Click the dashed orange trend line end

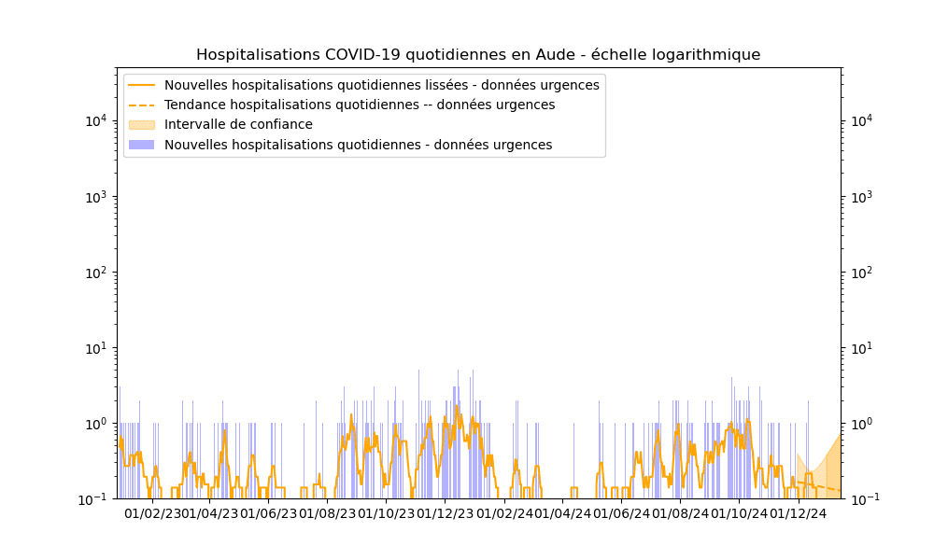[x=838, y=490]
